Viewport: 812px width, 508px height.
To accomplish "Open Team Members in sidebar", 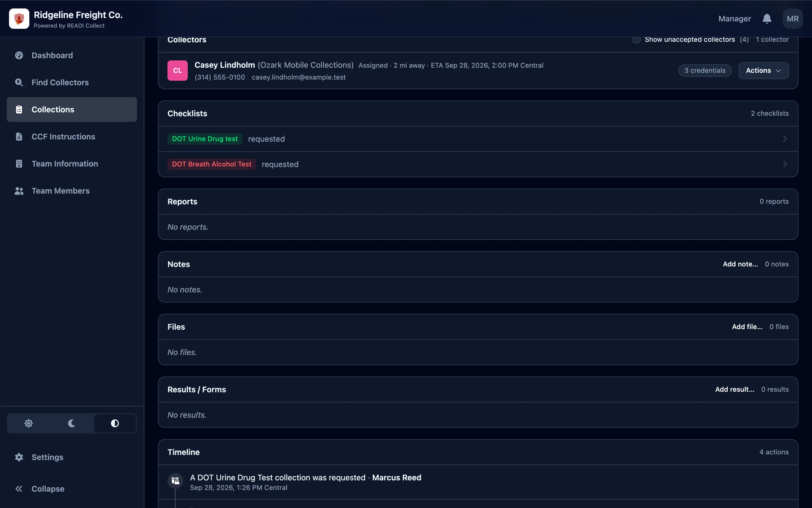I will click(x=72, y=191).
